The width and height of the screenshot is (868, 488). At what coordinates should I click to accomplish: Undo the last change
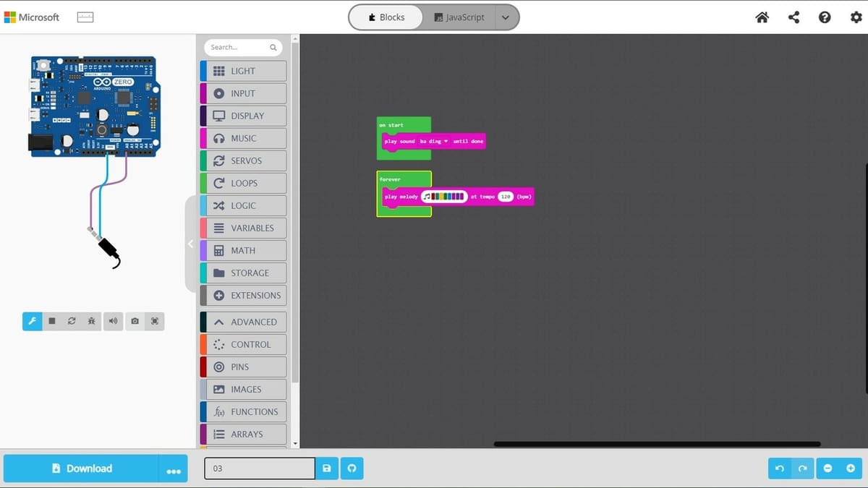(x=780, y=468)
